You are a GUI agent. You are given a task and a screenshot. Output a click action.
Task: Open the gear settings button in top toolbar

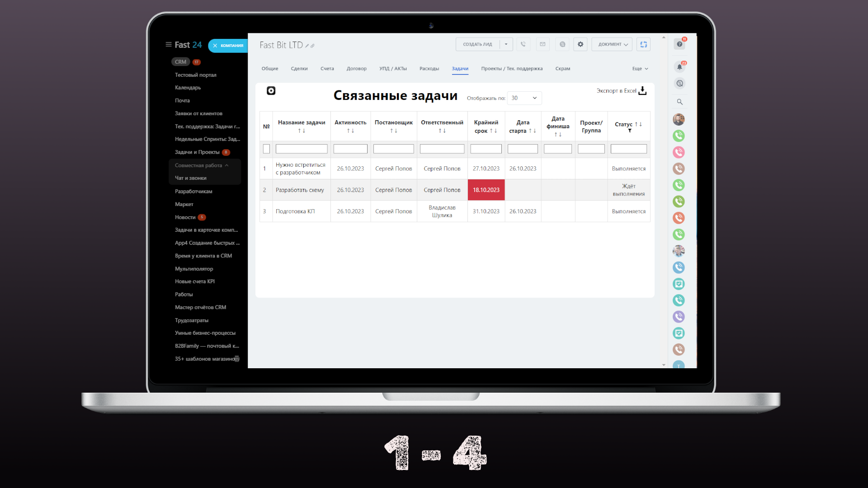580,44
